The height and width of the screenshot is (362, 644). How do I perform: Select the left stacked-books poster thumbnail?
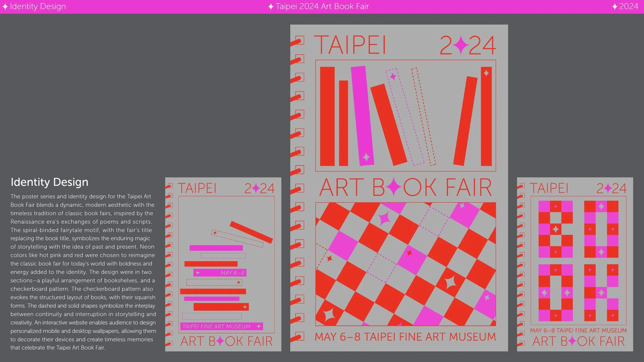point(223,264)
